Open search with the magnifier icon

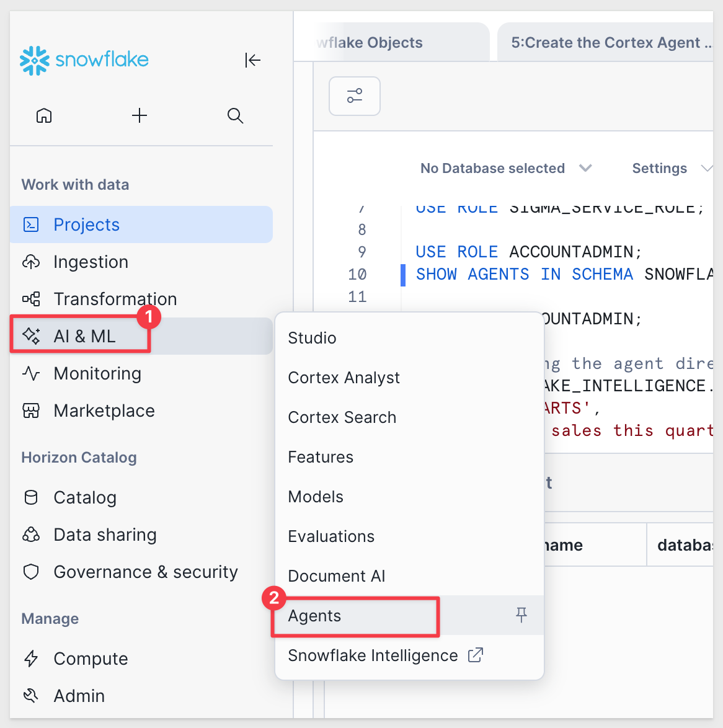235,115
